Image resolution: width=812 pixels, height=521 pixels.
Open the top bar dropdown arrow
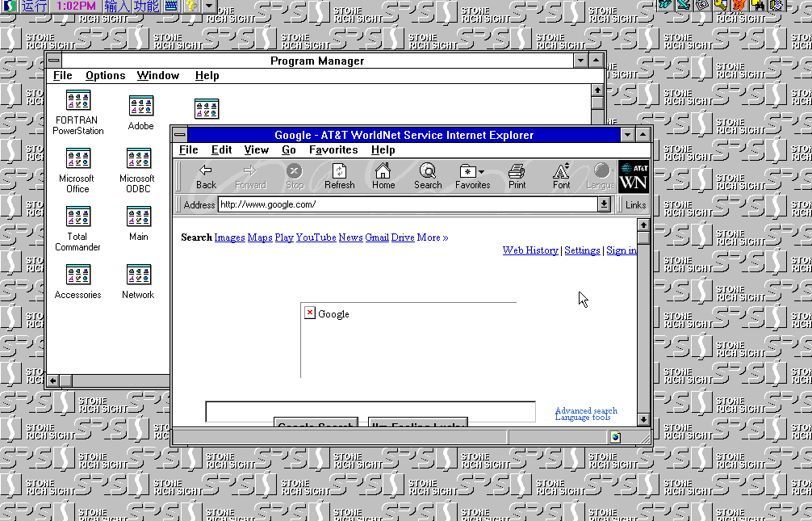(x=208, y=6)
